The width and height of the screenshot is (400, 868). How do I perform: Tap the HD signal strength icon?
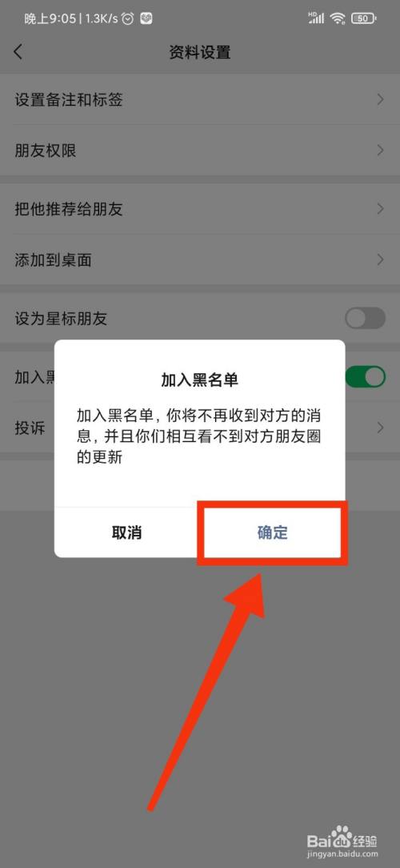point(316,18)
